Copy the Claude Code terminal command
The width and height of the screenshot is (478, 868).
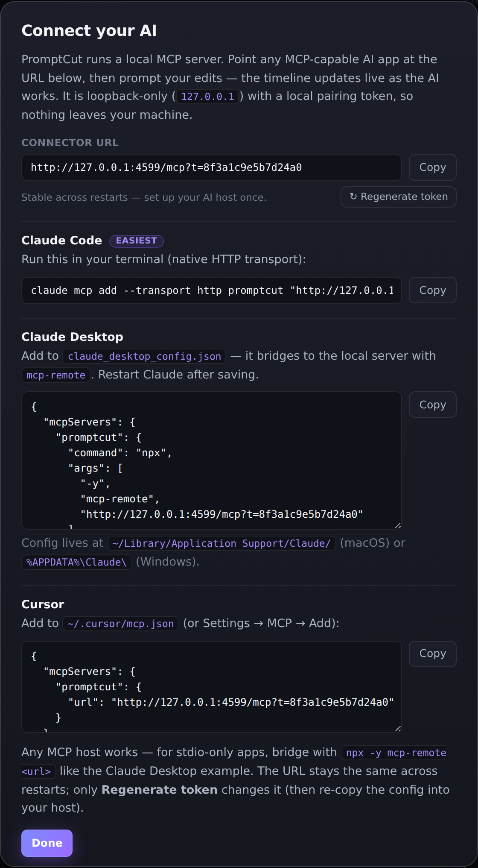[x=432, y=290]
